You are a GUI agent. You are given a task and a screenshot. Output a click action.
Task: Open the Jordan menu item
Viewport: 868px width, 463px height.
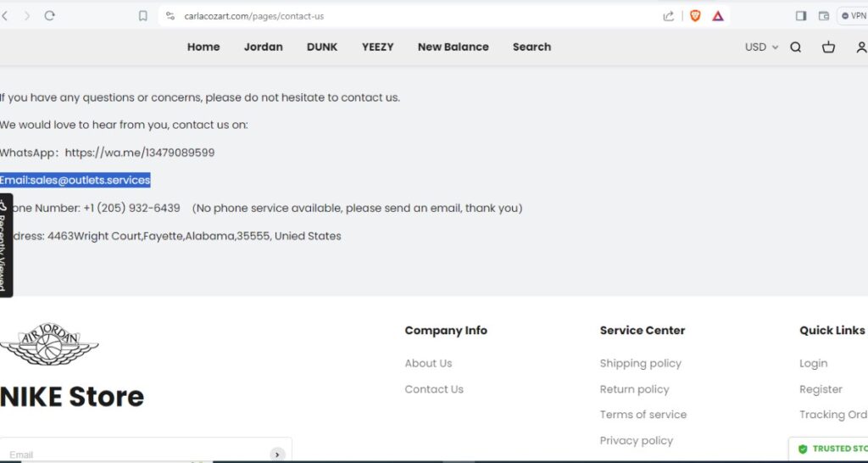point(264,47)
